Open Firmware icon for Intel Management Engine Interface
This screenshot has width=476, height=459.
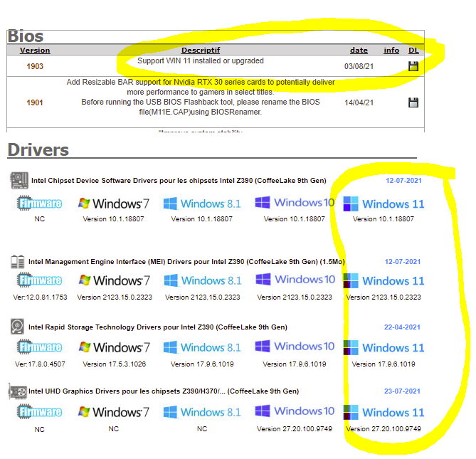pos(39,280)
